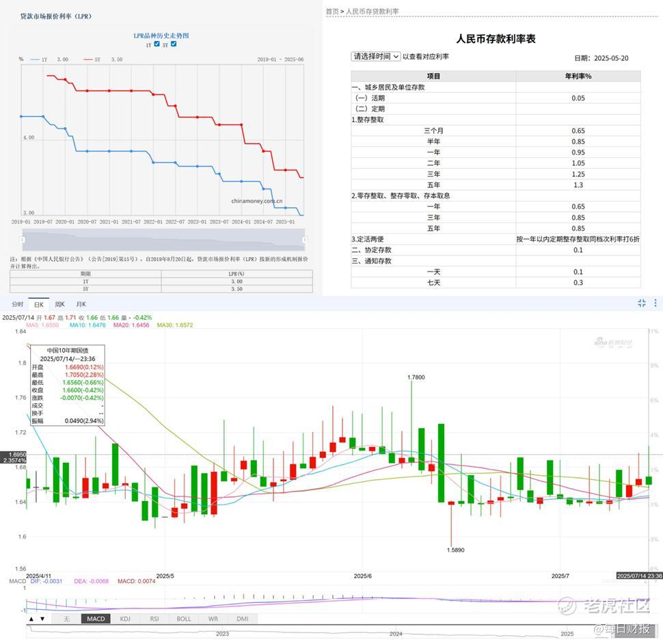
Task: Click the 三年 rate value 1.25
Action: (x=578, y=174)
